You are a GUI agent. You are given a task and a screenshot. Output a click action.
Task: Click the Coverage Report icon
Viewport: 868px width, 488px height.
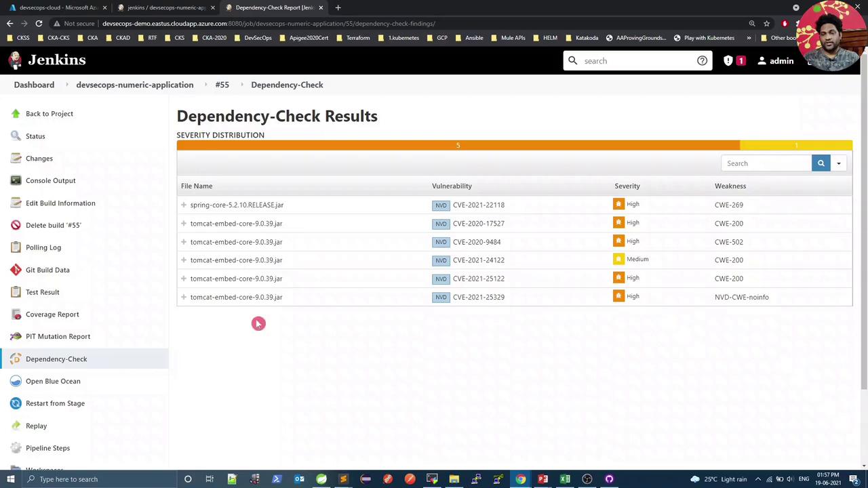click(16, 314)
